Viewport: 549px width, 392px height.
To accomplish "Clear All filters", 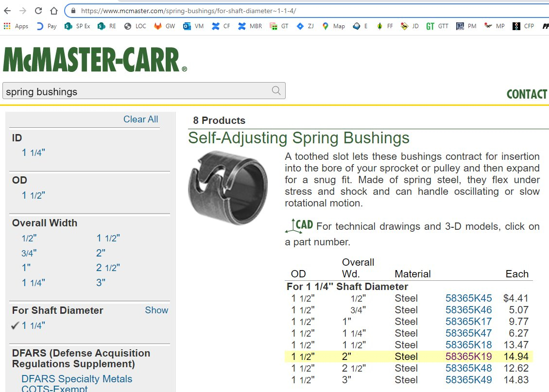I will click(x=140, y=119).
